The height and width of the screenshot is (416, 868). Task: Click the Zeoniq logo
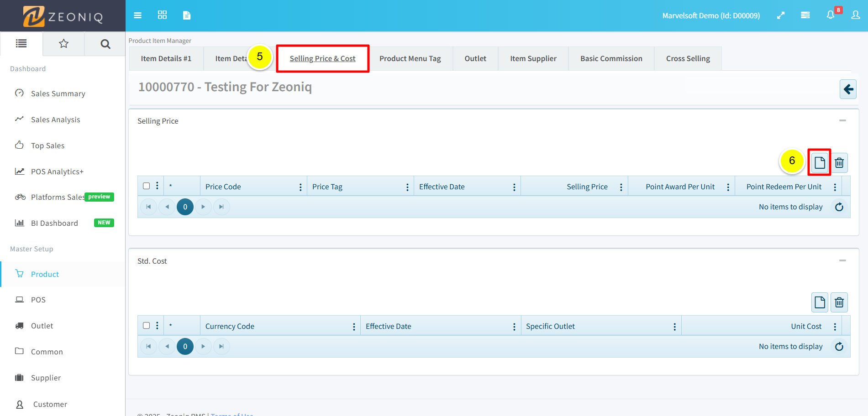point(63,16)
